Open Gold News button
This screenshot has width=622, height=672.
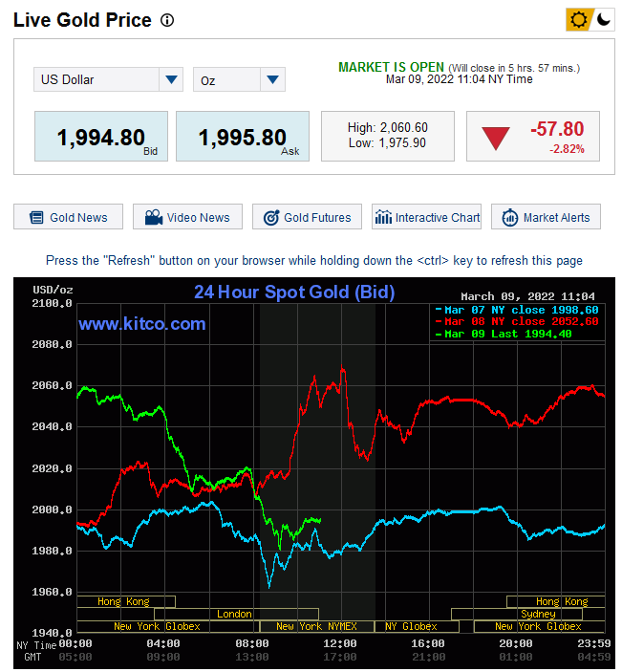pos(68,217)
